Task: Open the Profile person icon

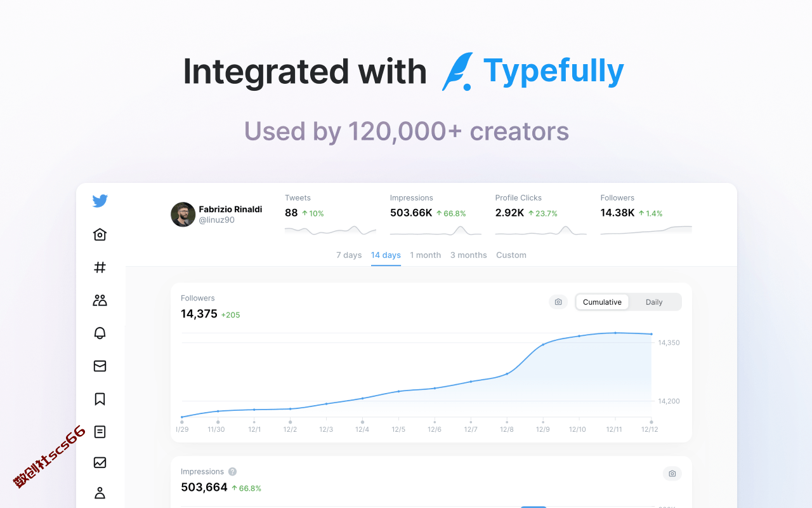Action: tap(100, 493)
